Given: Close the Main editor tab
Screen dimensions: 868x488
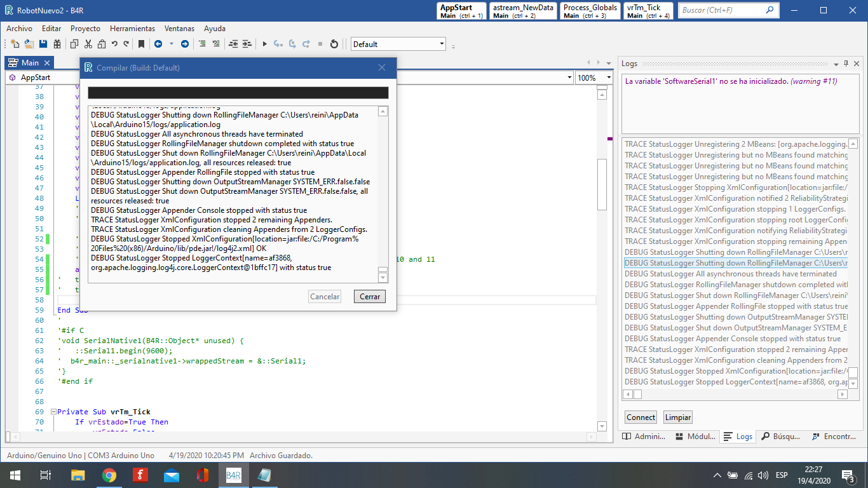Looking at the screenshot, I should coord(47,63).
